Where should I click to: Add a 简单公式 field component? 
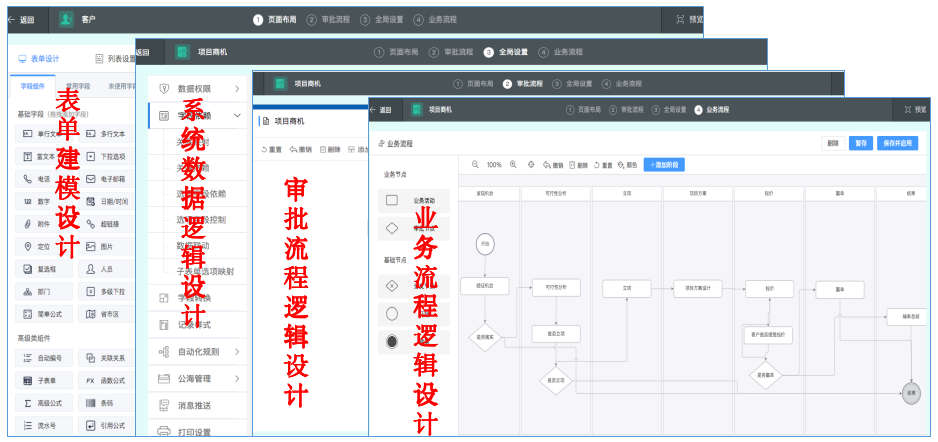44,314
